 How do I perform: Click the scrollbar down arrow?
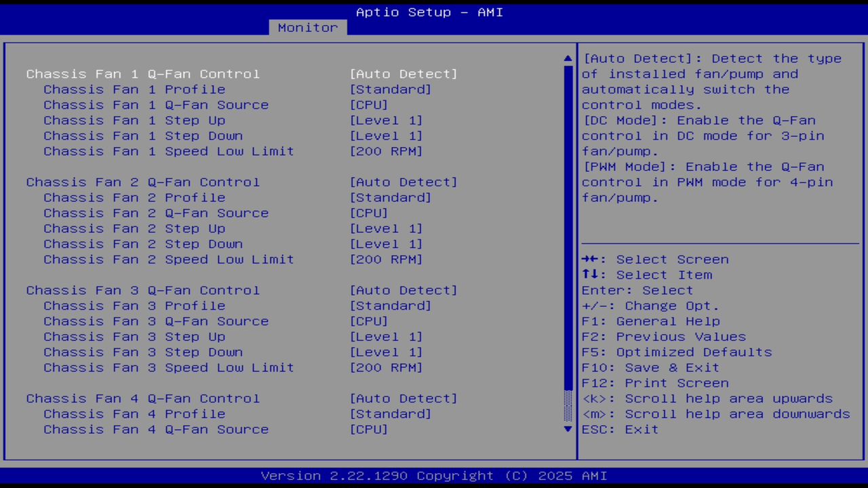pos(567,429)
